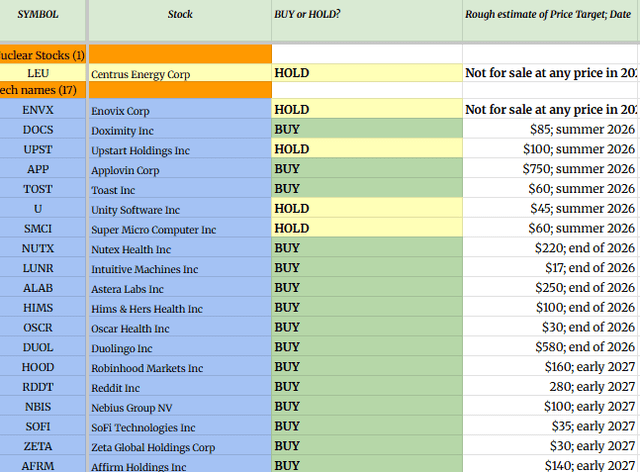Select the Upstart Holdings Inc cell
640x472 pixels.
pos(180,149)
